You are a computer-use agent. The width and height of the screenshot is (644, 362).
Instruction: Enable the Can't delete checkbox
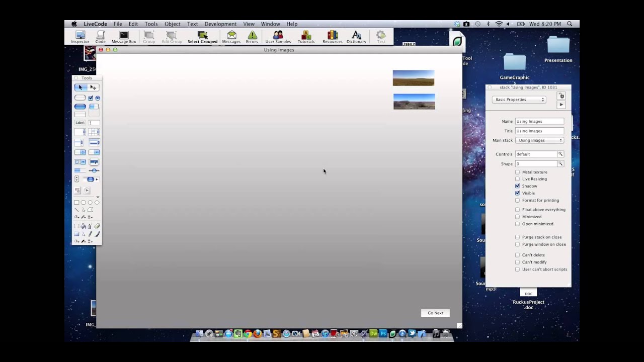point(517,255)
